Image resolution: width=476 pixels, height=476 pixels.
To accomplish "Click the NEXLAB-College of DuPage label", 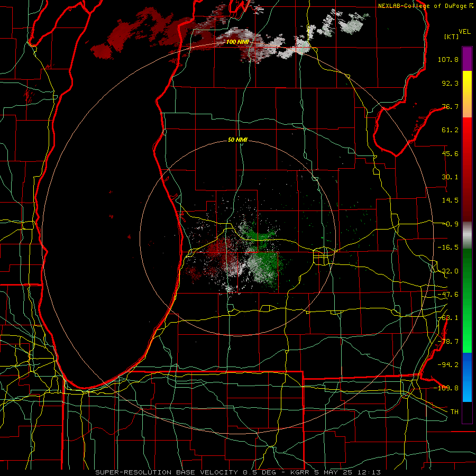I will point(425,6).
